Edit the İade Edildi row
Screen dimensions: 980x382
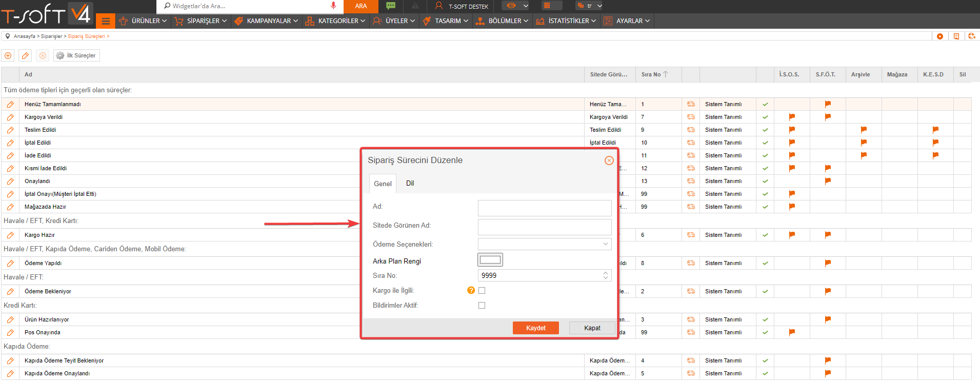click(x=10, y=155)
